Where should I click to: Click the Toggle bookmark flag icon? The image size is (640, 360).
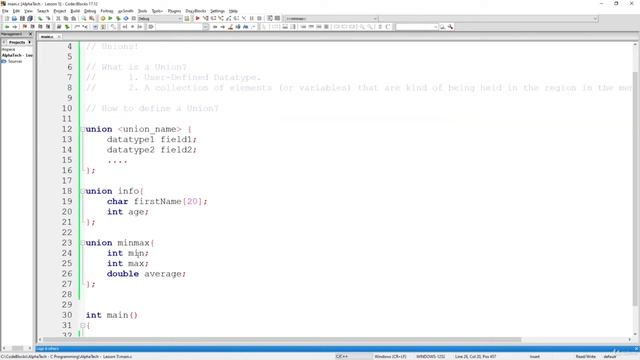tap(25, 27)
